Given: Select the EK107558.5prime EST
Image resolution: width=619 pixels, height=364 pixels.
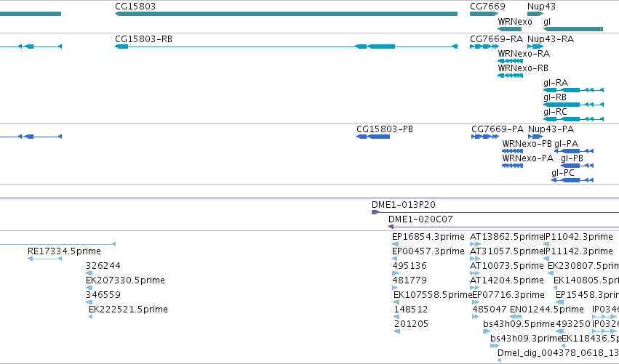Looking at the screenshot, I should (x=396, y=302).
